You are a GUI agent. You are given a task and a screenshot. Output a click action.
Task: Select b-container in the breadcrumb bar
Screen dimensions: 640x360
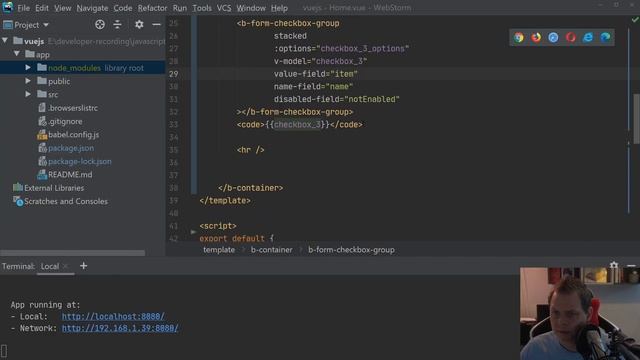(271, 250)
